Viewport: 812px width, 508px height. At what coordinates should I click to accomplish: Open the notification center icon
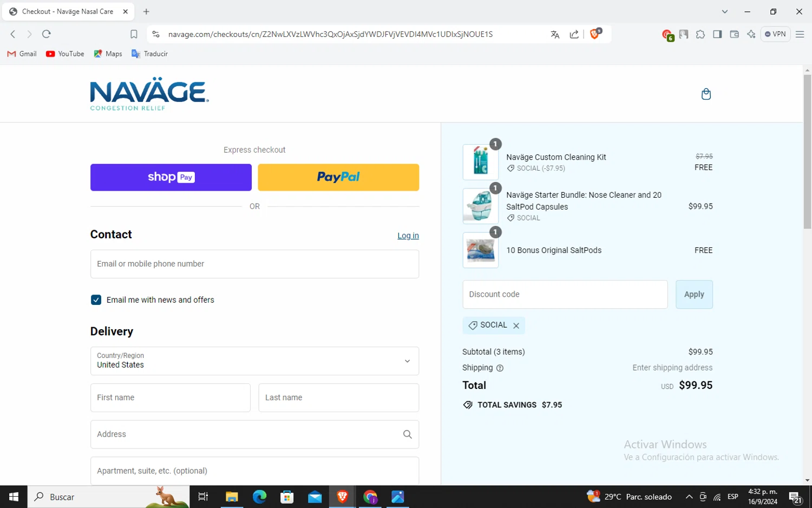[x=795, y=497]
